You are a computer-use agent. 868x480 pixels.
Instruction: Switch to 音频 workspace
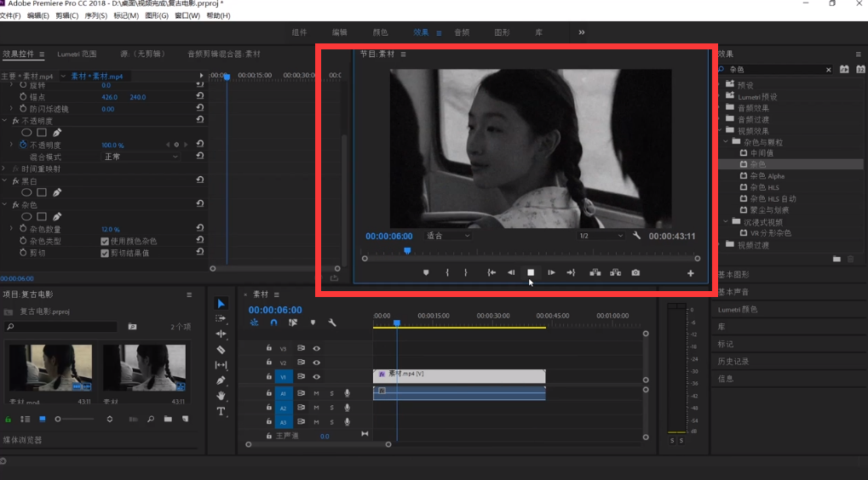click(462, 32)
